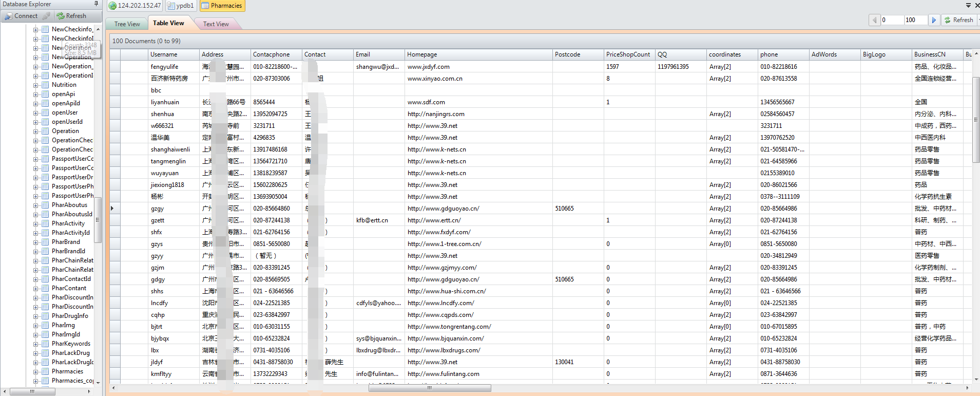Select the fengyulife username cell
The image size is (980, 396).
click(x=174, y=67)
